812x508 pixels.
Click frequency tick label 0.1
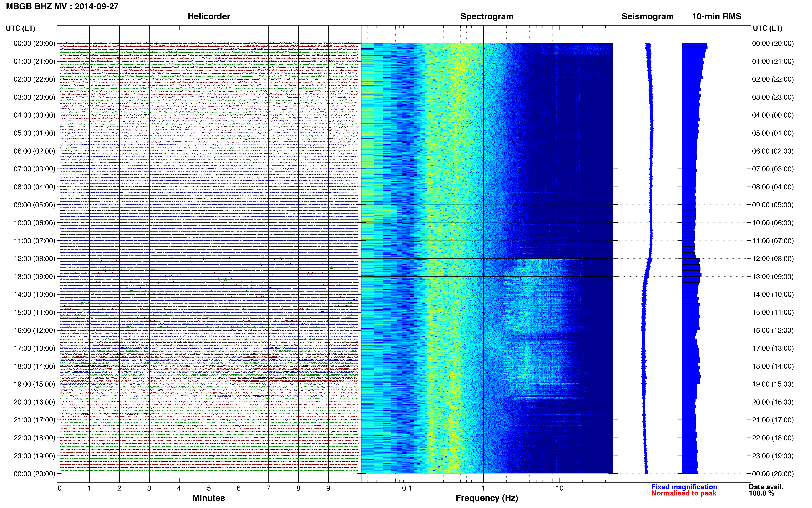[407, 488]
